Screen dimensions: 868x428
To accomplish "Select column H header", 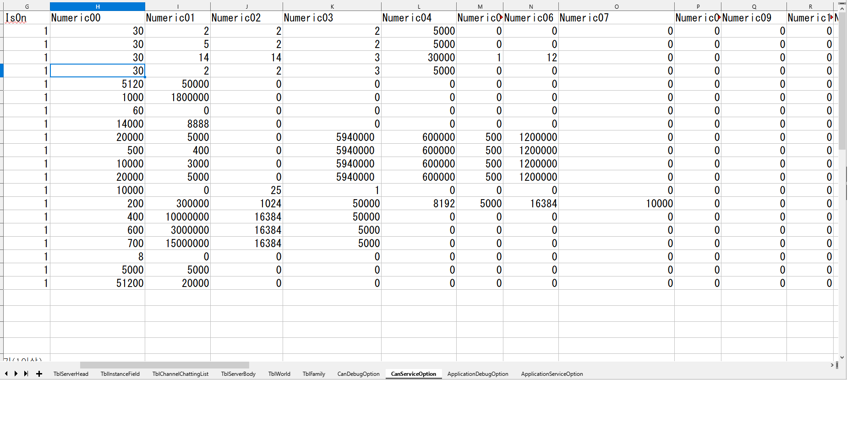I will [98, 7].
